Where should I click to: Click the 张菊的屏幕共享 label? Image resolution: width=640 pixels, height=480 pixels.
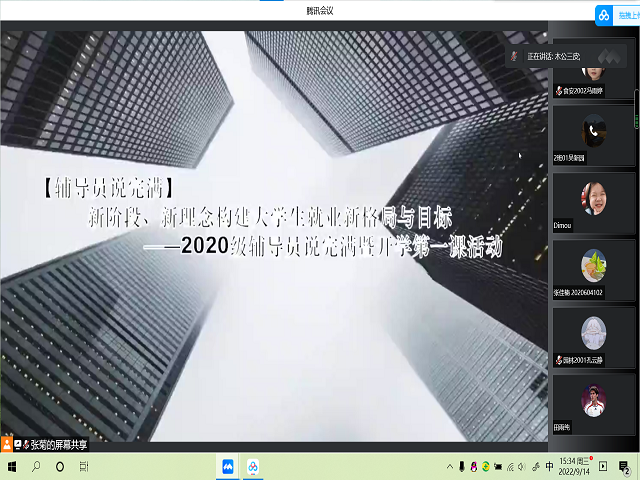click(x=55, y=445)
